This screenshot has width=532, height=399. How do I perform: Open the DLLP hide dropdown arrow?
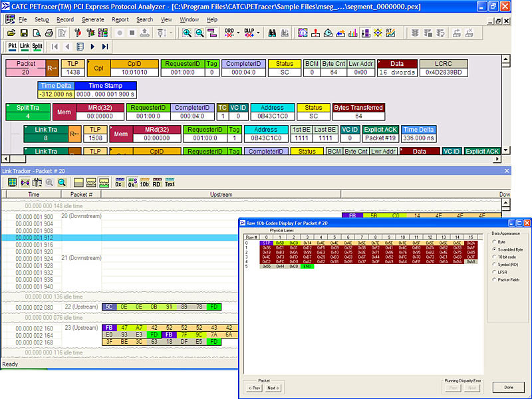click(258, 33)
